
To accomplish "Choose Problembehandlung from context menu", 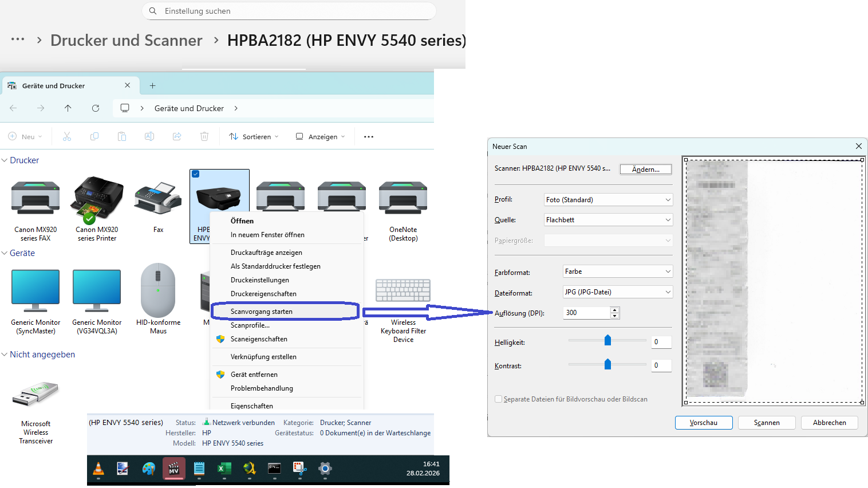I will (x=287, y=388).
